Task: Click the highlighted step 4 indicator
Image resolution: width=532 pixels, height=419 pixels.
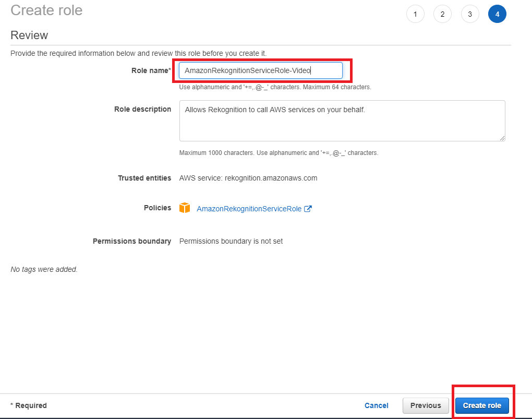Action: 497,14
